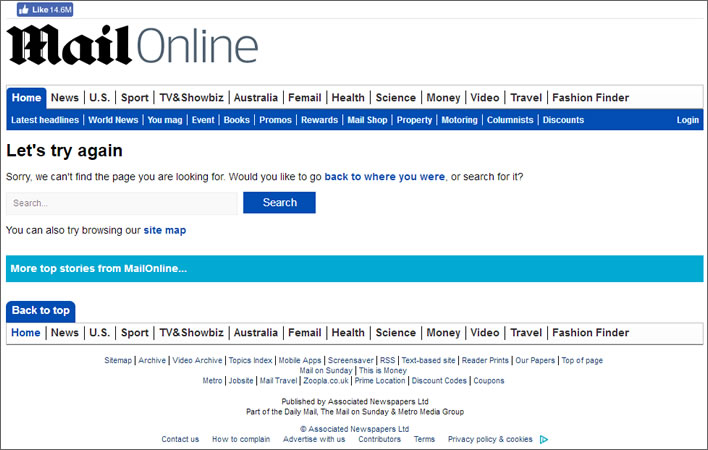This screenshot has width=708, height=450.
Task: Open the Video Archive footer link
Action: tap(197, 360)
